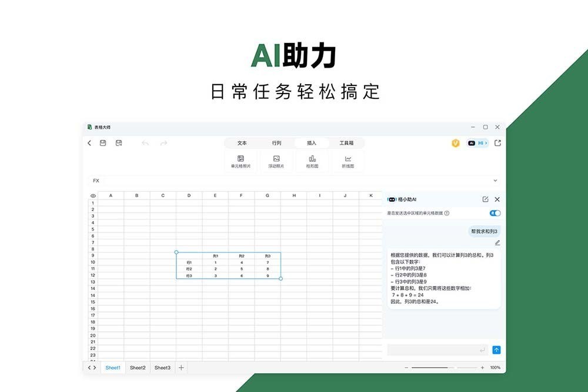Insert a 浮动照片 floating picture
The image size is (588, 392).
tap(275, 161)
